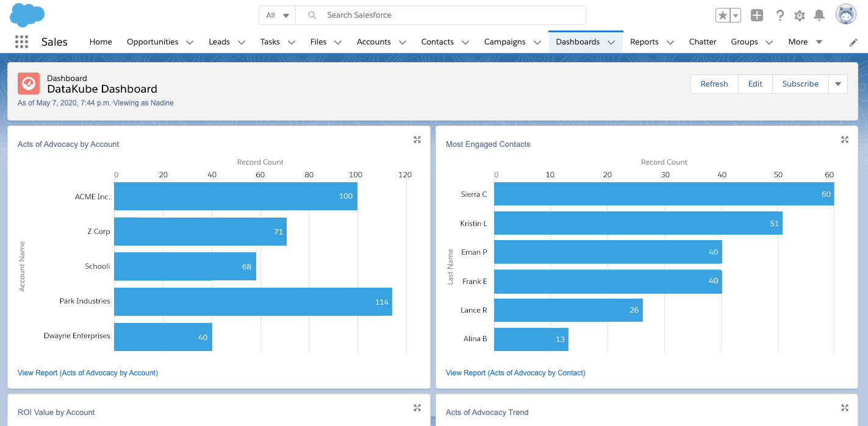Viewport: 868px width, 426px height.
Task: Open the Reports tab
Action: click(644, 41)
